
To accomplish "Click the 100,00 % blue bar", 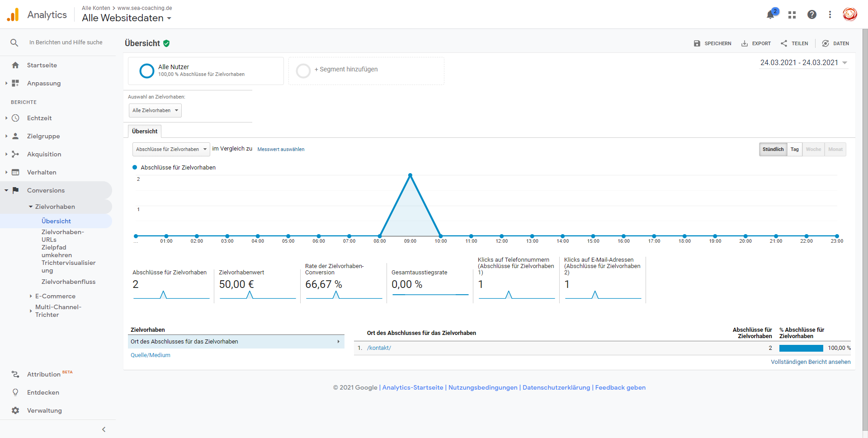I will coord(801,348).
